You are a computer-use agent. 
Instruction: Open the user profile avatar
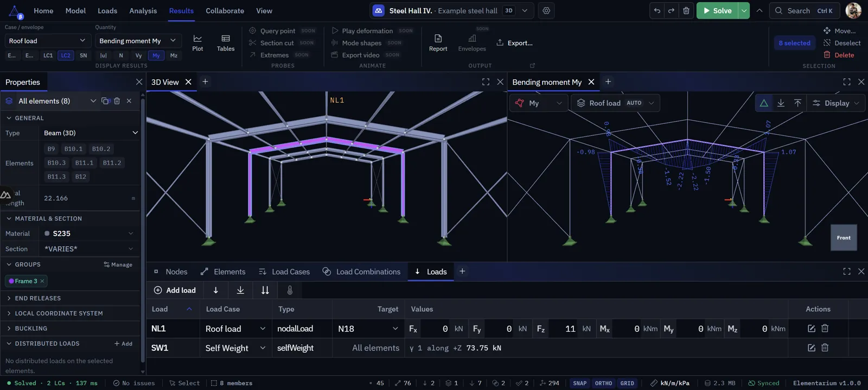tap(853, 10)
